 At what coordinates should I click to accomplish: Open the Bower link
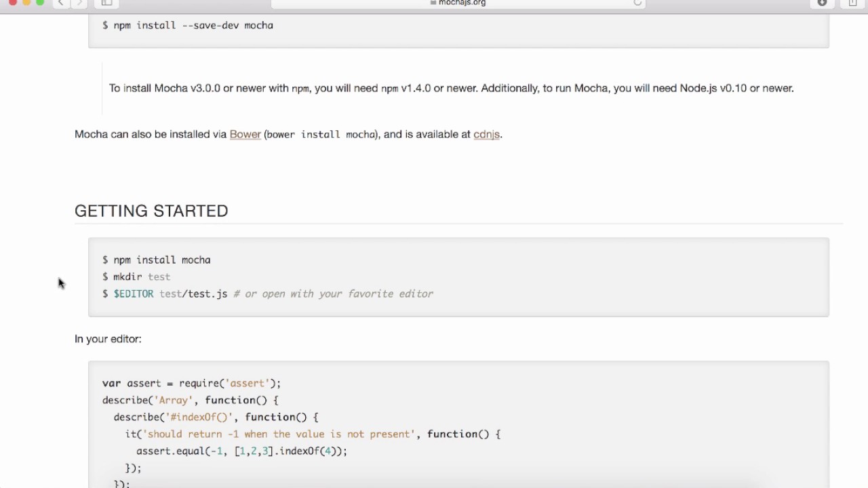pyautogui.click(x=245, y=134)
